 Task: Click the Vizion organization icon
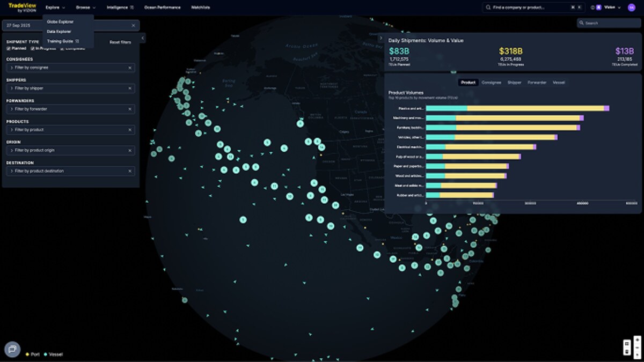point(598,8)
